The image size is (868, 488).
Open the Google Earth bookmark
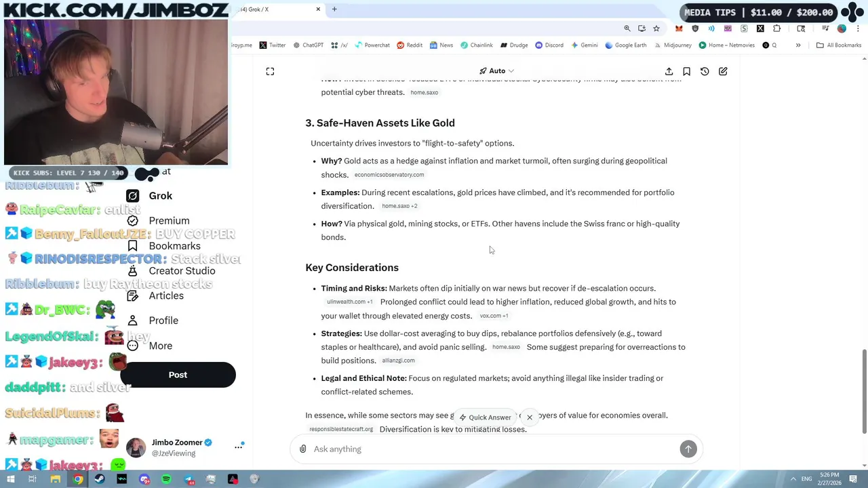click(626, 45)
